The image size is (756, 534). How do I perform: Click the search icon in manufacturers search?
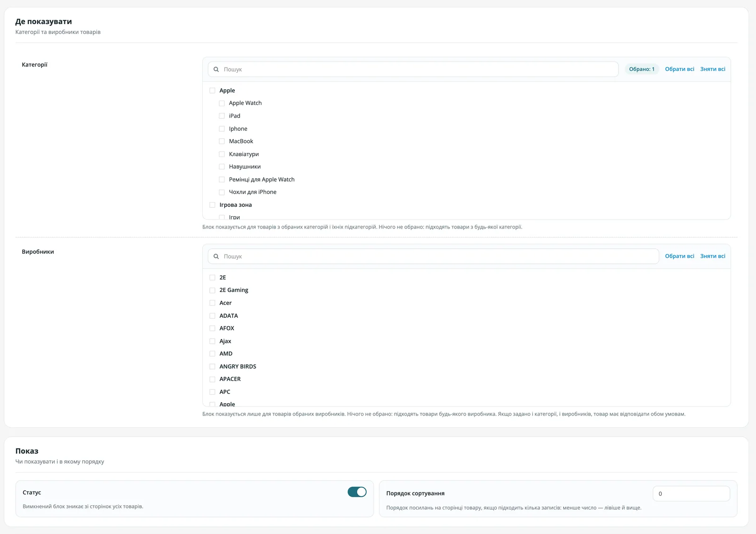(216, 256)
